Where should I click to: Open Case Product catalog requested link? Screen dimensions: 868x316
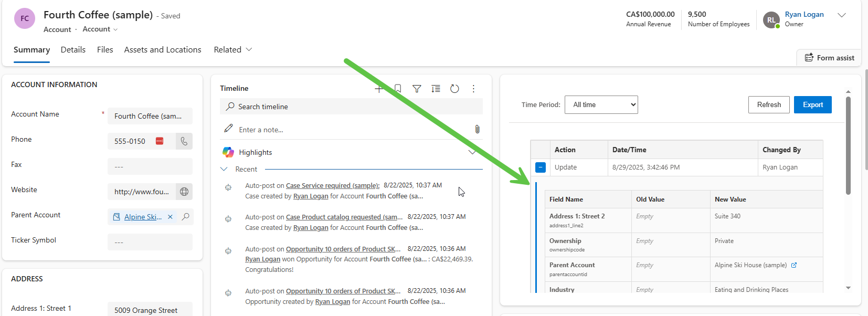tap(344, 217)
